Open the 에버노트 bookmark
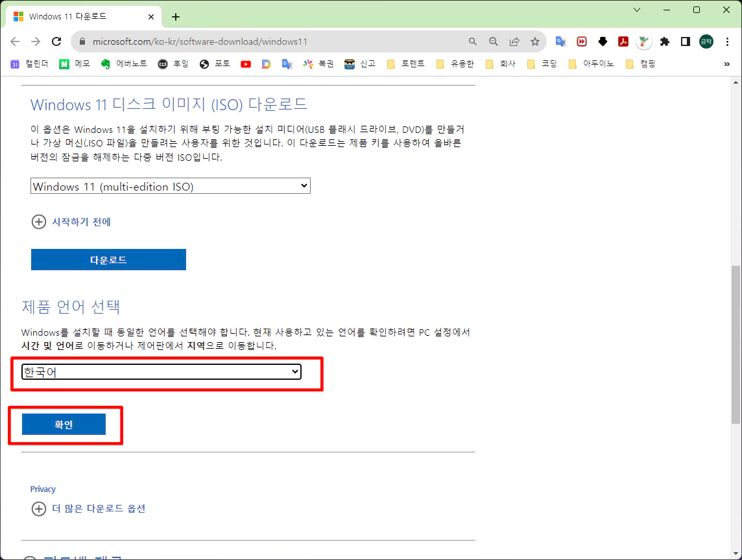Image resolution: width=742 pixels, height=560 pixels. point(124,64)
